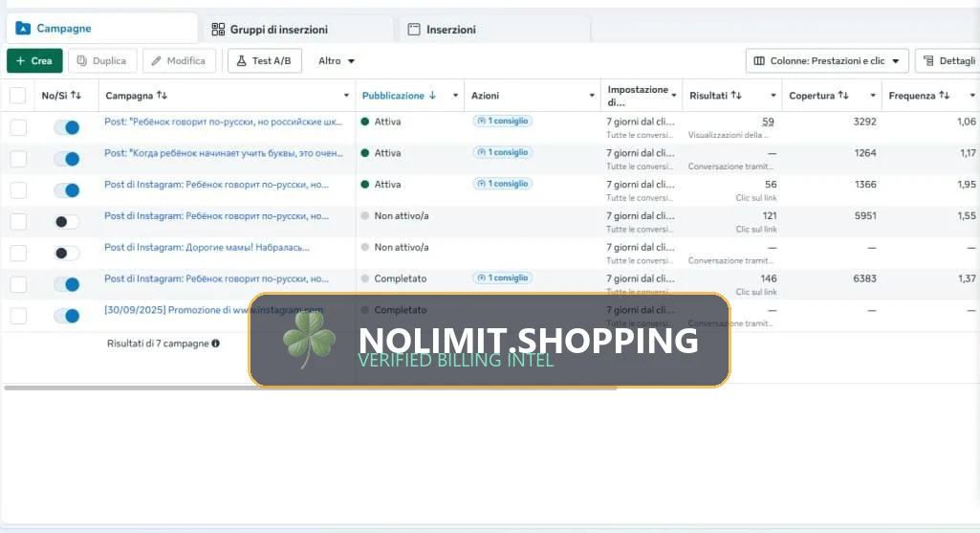The width and height of the screenshot is (980, 533).
Task: Sort by Copertura column arrows
Action: point(843,95)
